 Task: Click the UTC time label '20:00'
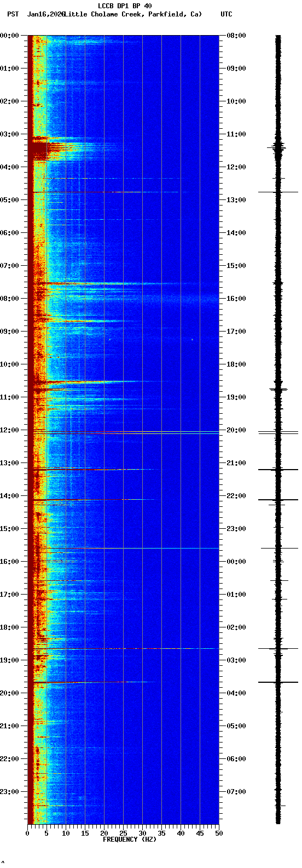pyautogui.click(x=237, y=430)
